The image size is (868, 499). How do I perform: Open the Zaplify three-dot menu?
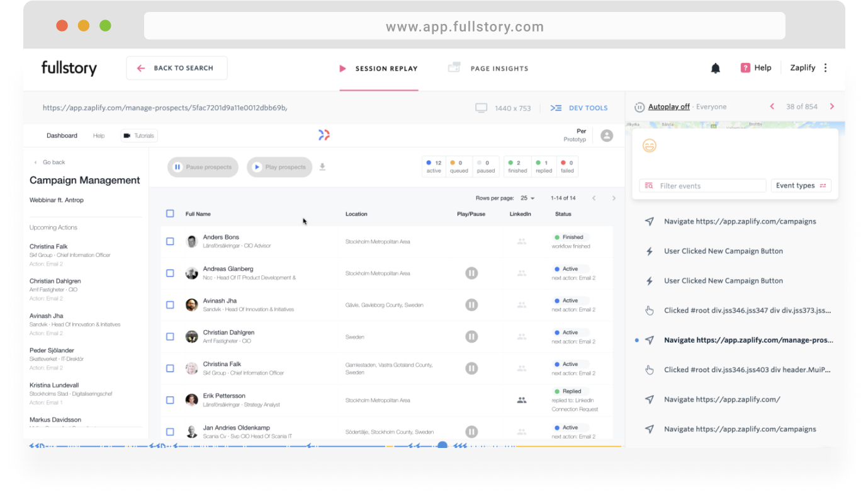coord(826,68)
